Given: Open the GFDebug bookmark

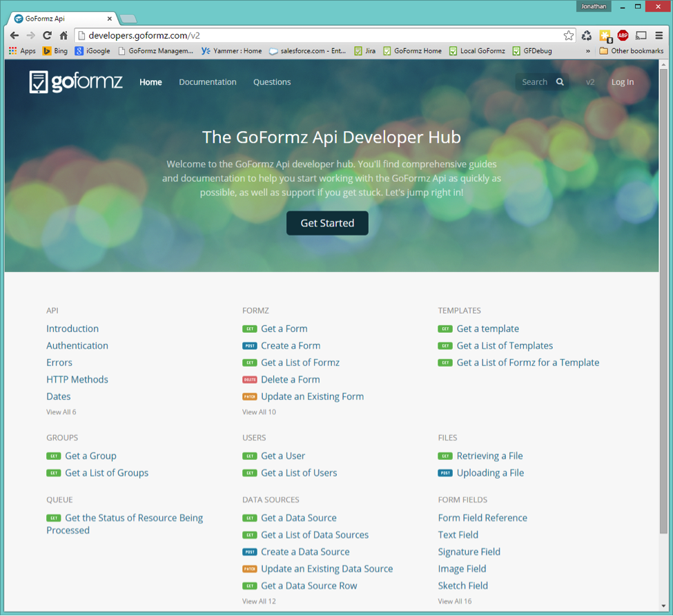Looking at the screenshot, I should pyautogui.click(x=532, y=50).
